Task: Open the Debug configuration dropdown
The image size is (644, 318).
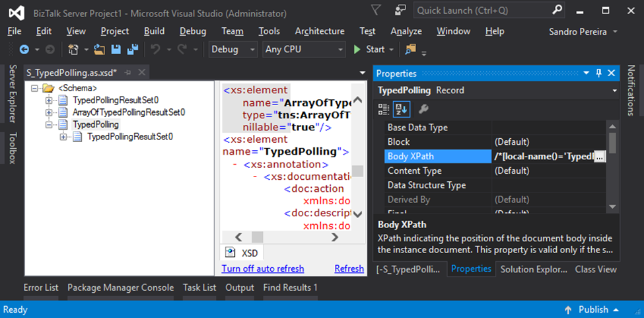Action: [x=233, y=50]
